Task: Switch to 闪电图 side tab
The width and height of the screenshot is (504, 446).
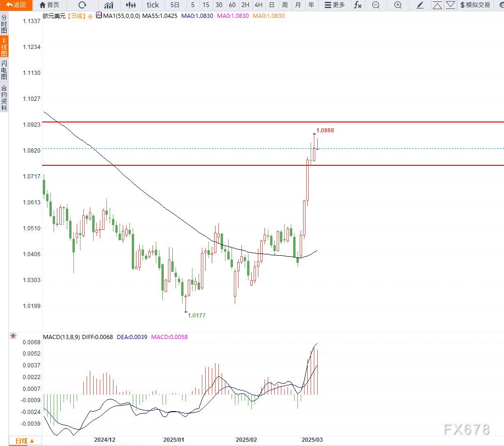Action: [x=4, y=70]
